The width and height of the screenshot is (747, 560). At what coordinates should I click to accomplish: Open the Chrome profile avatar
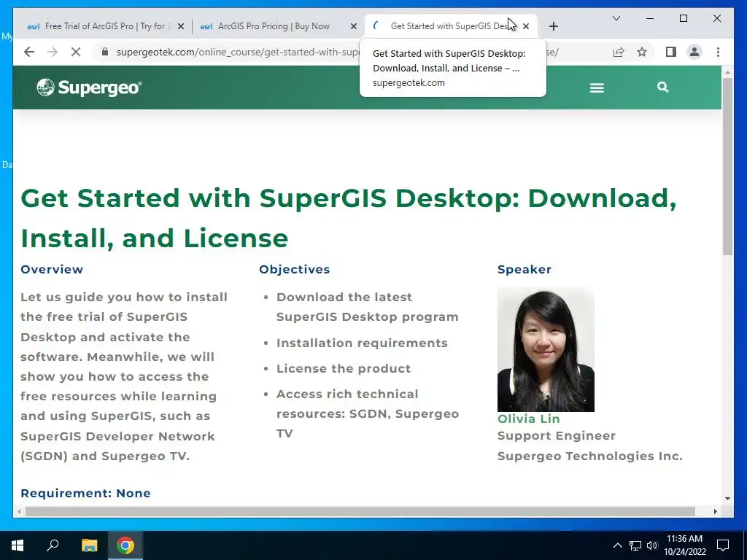[694, 52]
